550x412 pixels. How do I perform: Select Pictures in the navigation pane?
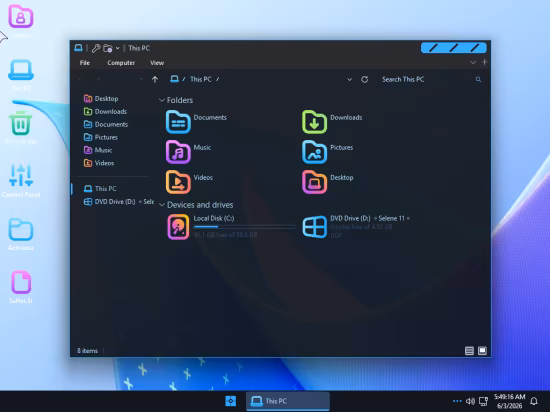click(101, 137)
